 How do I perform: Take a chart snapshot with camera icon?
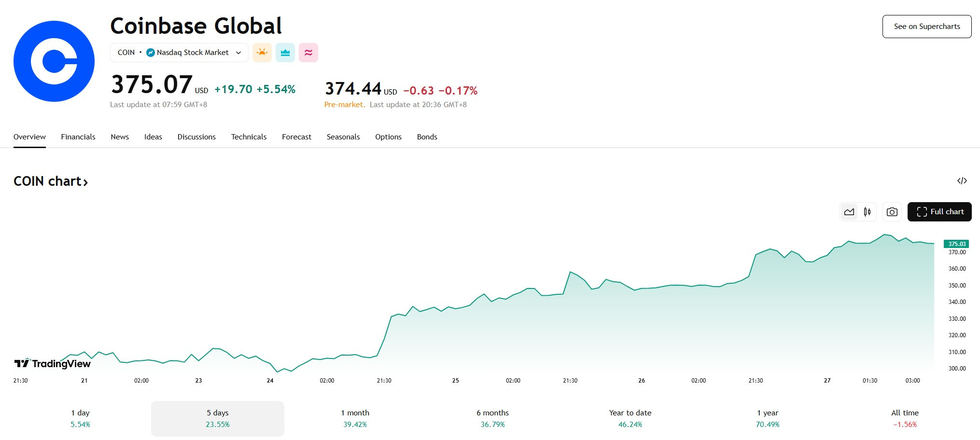892,212
